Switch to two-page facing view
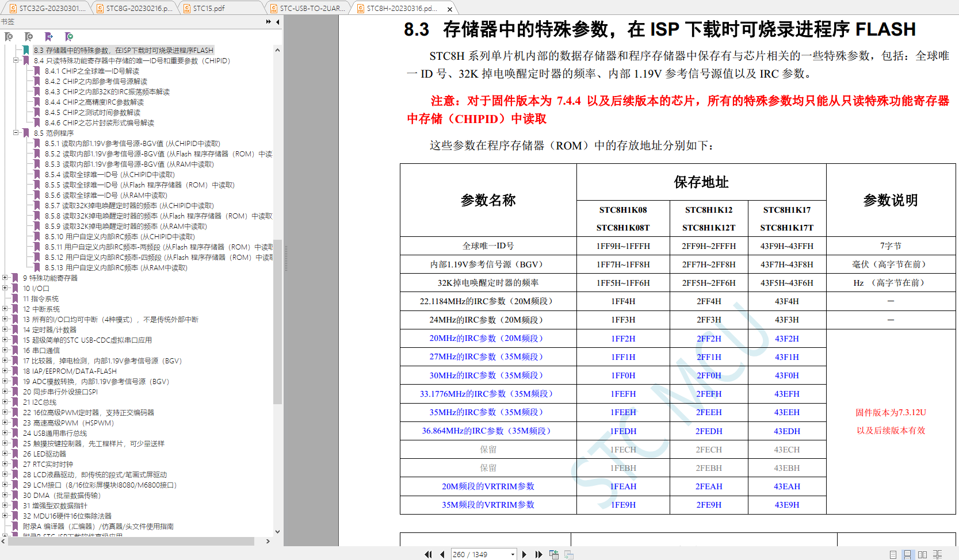The image size is (959, 560). [922, 554]
